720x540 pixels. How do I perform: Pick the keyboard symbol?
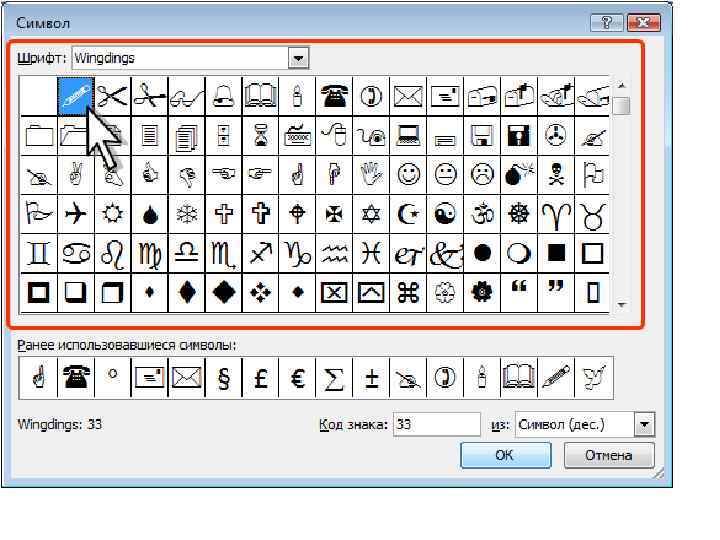(x=298, y=135)
